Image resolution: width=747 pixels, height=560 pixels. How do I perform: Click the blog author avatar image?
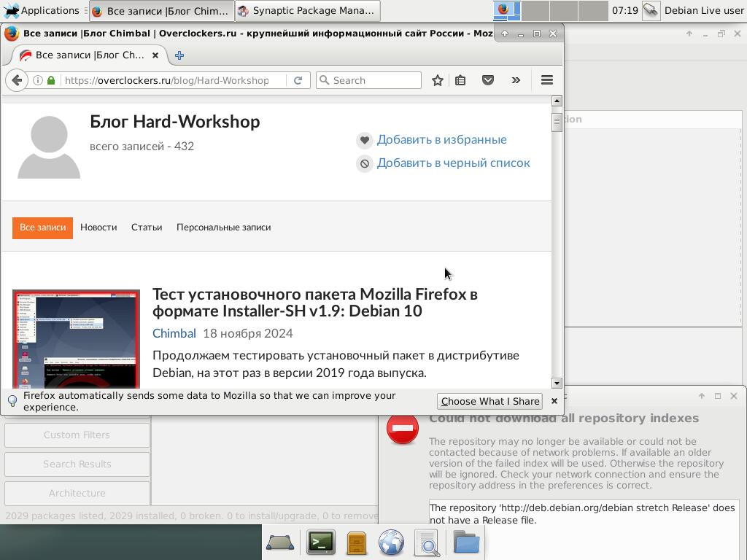coord(49,147)
